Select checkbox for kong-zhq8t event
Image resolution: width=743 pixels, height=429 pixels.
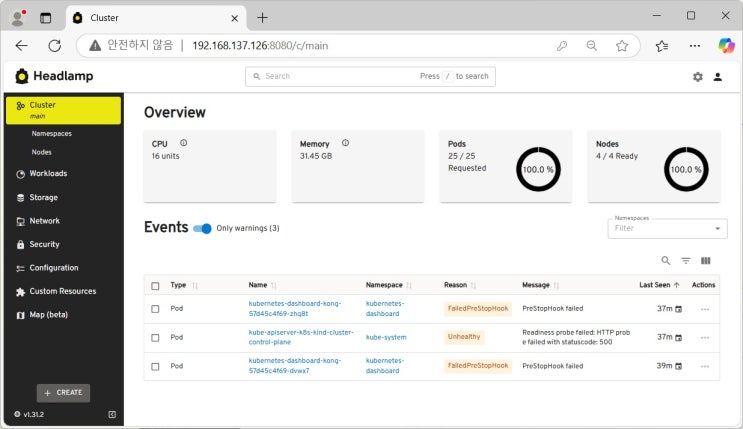tap(155, 309)
